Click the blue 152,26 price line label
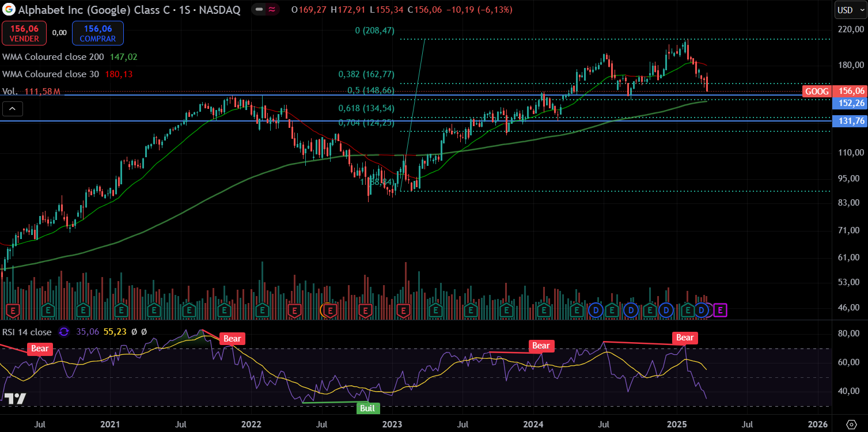Viewport: 868px width, 432px height. point(849,103)
